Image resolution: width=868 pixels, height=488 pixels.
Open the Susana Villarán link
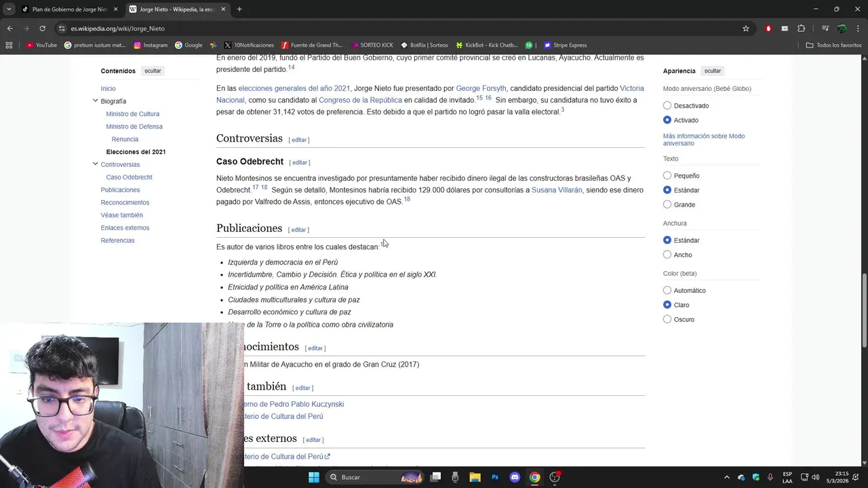pos(557,190)
